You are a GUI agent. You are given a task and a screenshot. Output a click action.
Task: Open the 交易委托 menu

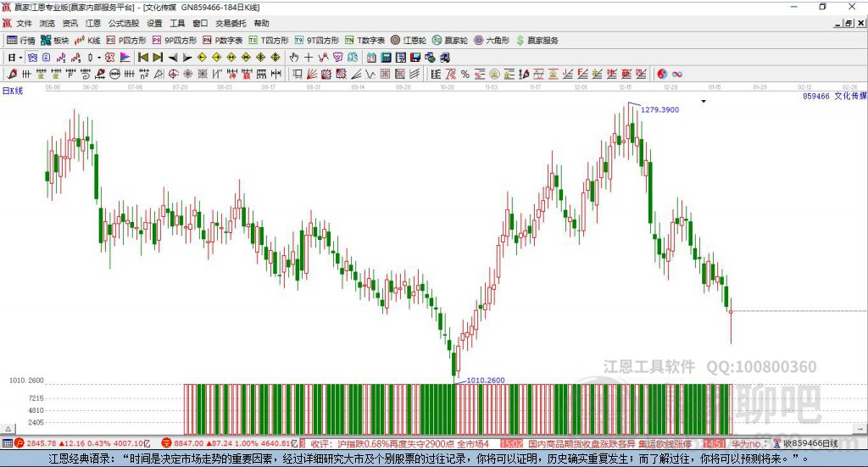(x=231, y=23)
